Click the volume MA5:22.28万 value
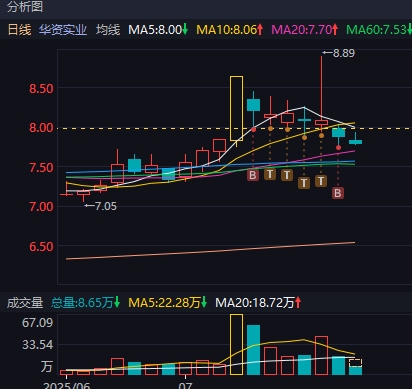Screen dimensions: 412x389 click(168, 303)
